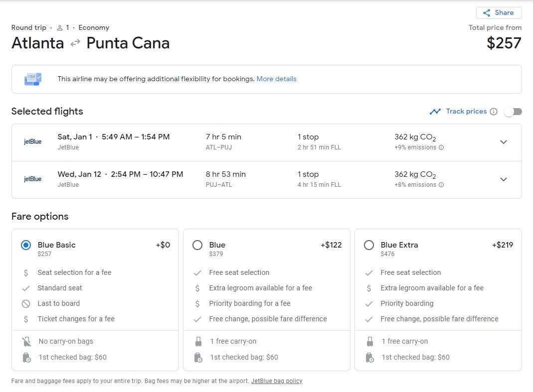Click the Last to board icon in Blue Basic
The image size is (533, 392).
(26, 304)
